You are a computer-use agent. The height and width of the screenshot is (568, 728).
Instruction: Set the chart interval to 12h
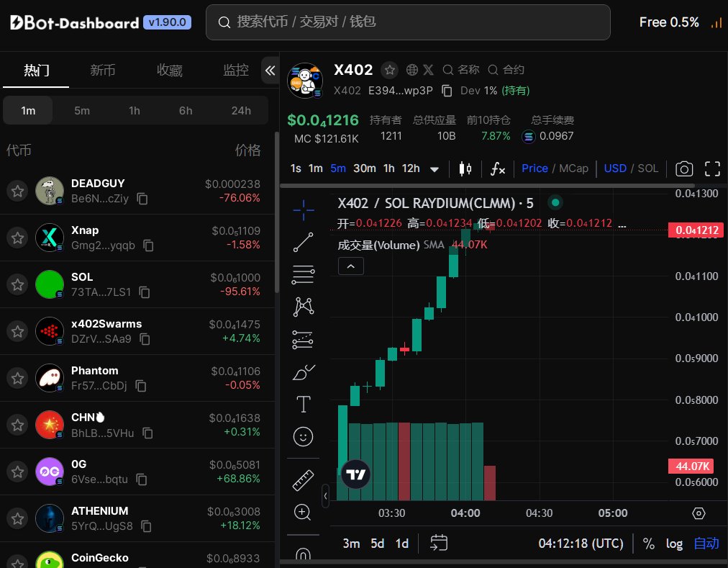pyautogui.click(x=411, y=168)
